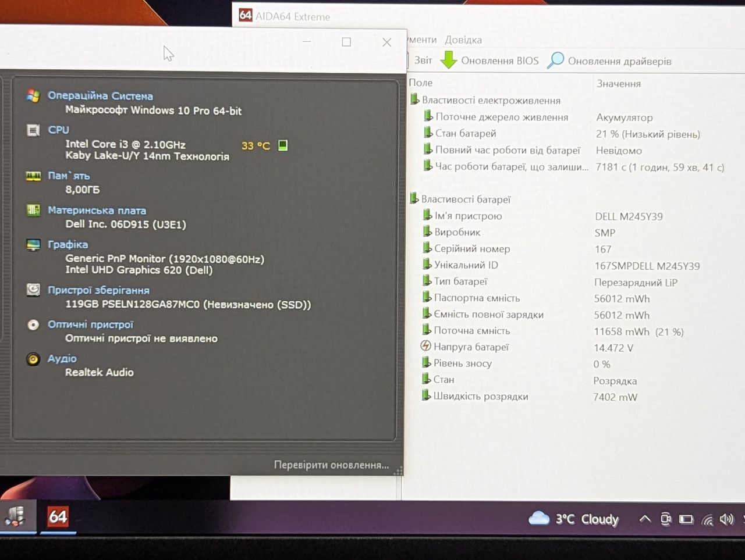Click the Унікальний ID field label
The width and height of the screenshot is (745, 560).
pos(466,265)
